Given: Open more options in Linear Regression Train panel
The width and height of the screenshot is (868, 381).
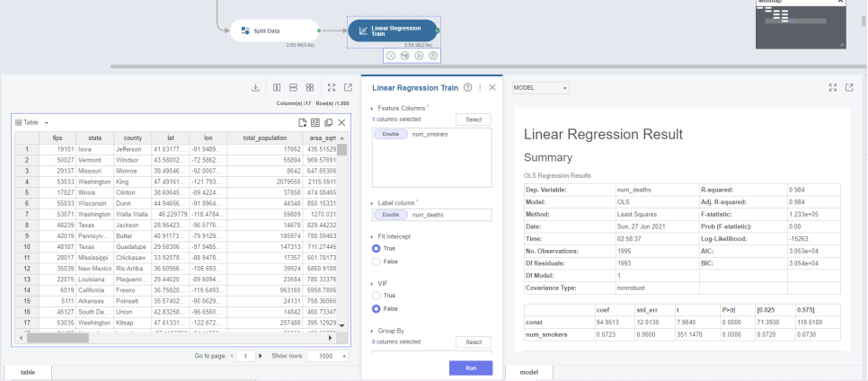Looking at the screenshot, I should click(x=480, y=87).
